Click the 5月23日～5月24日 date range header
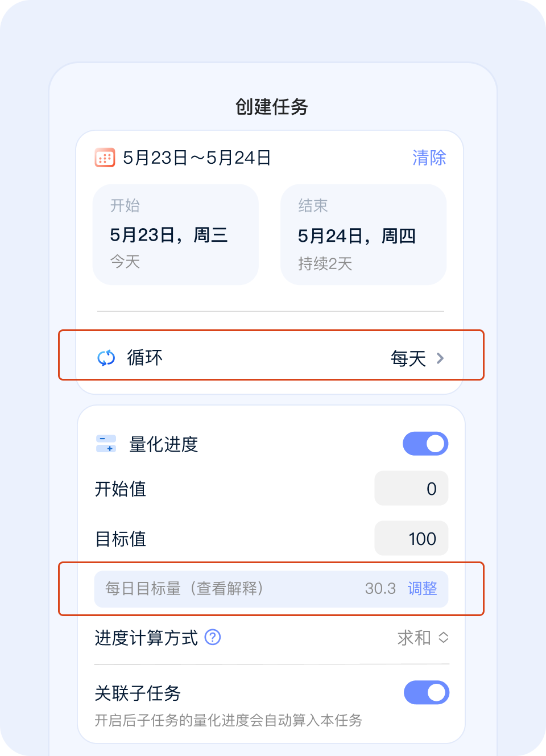This screenshot has height=756, width=546. (197, 158)
